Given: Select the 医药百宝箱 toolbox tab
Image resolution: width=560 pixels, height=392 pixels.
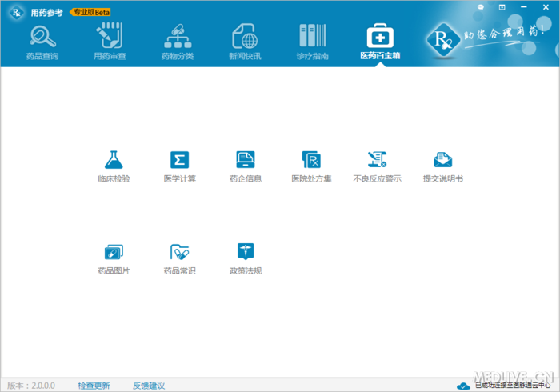Looking at the screenshot, I should click(380, 42).
